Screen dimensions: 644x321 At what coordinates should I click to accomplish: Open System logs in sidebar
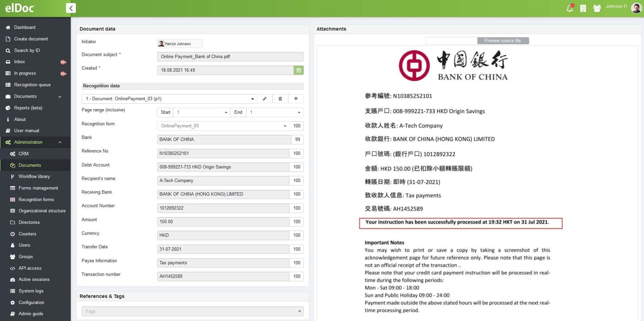tap(31, 291)
